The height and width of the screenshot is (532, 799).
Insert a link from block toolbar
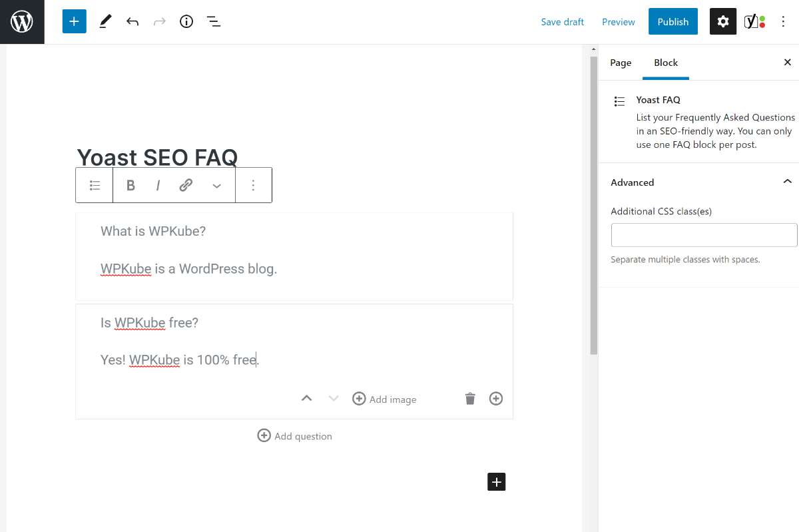pos(186,186)
